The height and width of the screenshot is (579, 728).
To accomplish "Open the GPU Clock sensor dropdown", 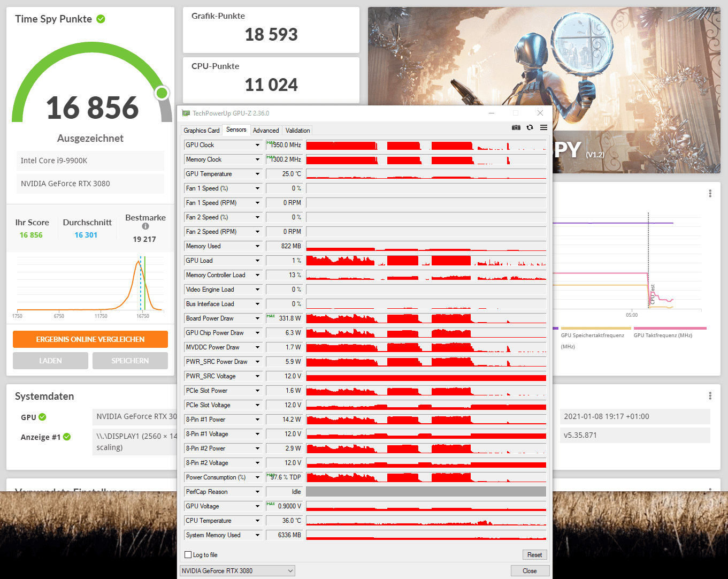I will (257, 145).
